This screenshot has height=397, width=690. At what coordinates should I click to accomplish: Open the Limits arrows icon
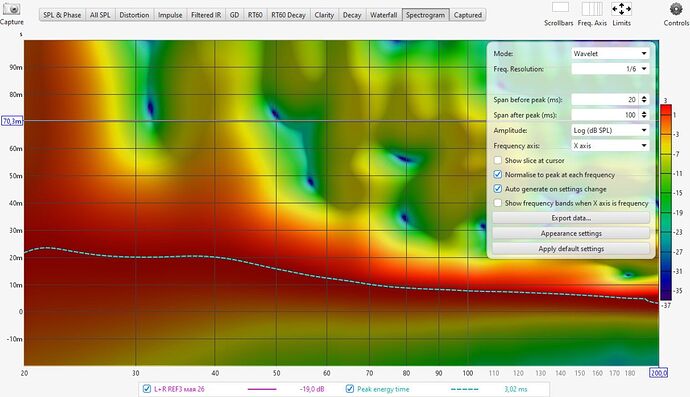tap(621, 8)
